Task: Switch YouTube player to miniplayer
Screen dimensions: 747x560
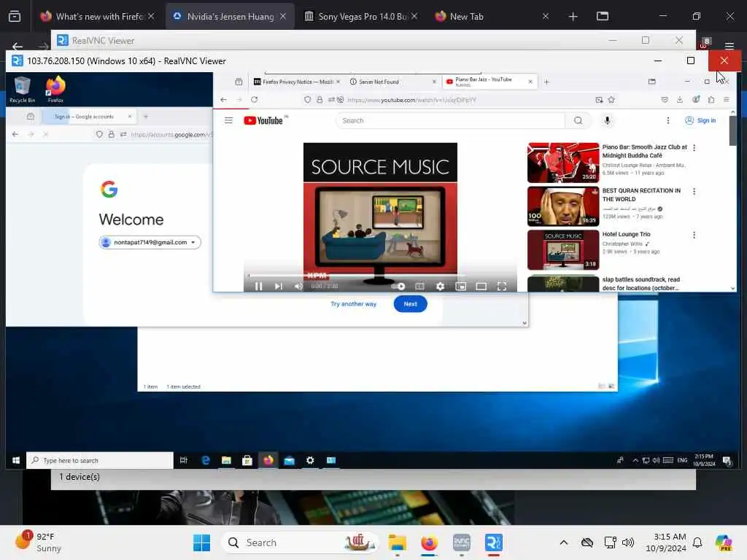Action: 461,286
